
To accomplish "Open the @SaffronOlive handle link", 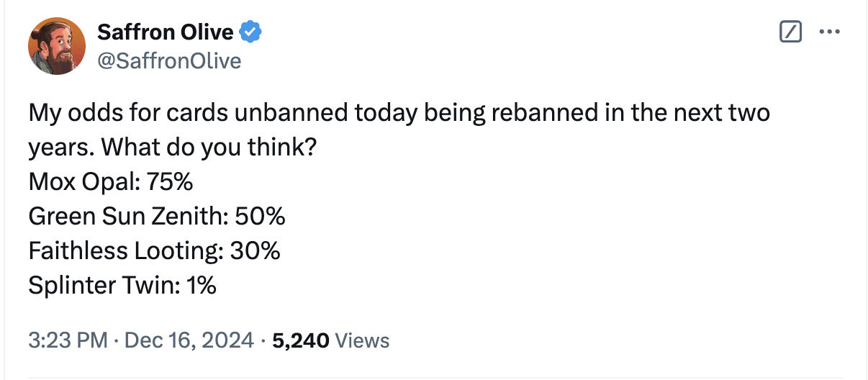I will point(168,60).
